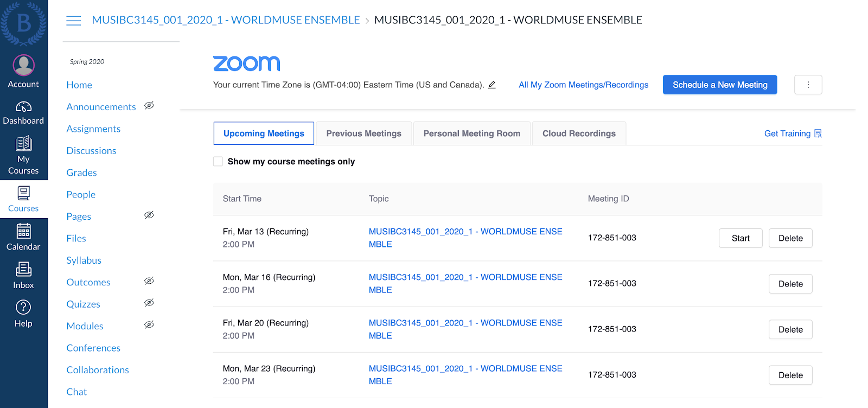Open Files in course menu
The image size is (868, 408).
[x=76, y=238]
